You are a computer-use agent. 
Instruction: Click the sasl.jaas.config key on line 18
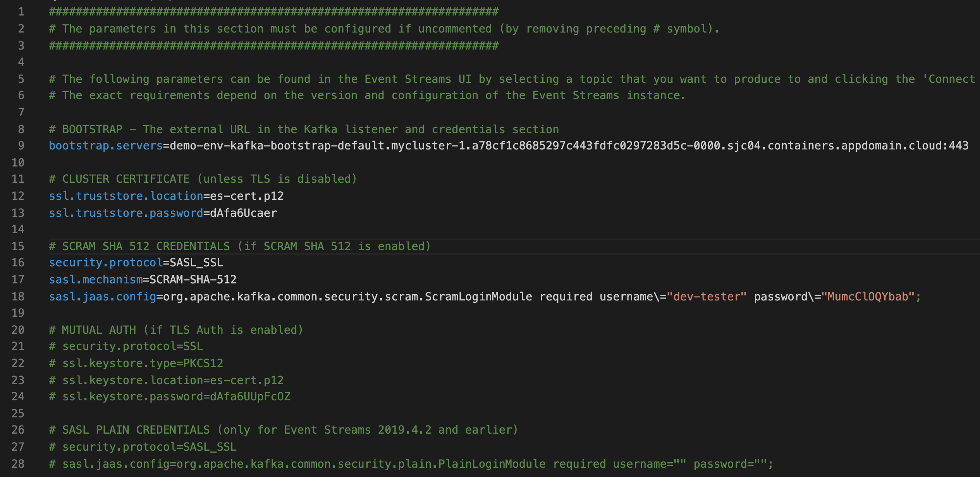pos(102,297)
